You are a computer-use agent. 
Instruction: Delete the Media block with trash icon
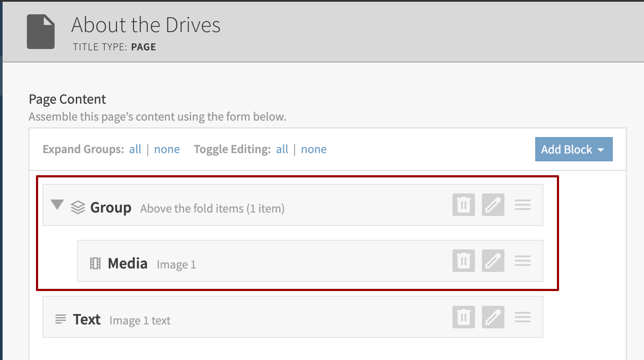(x=463, y=261)
